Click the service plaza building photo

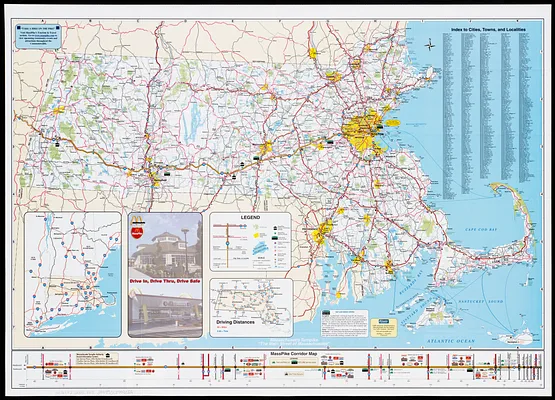[x=165, y=245]
